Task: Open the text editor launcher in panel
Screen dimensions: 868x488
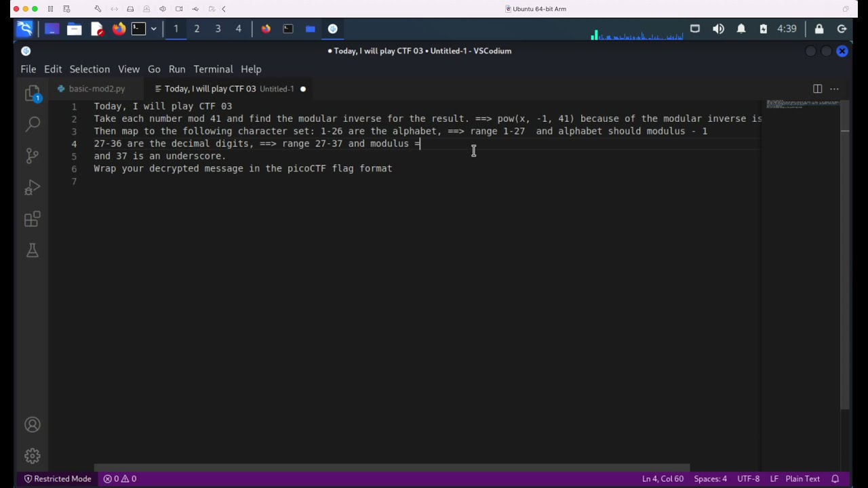Action: point(97,28)
